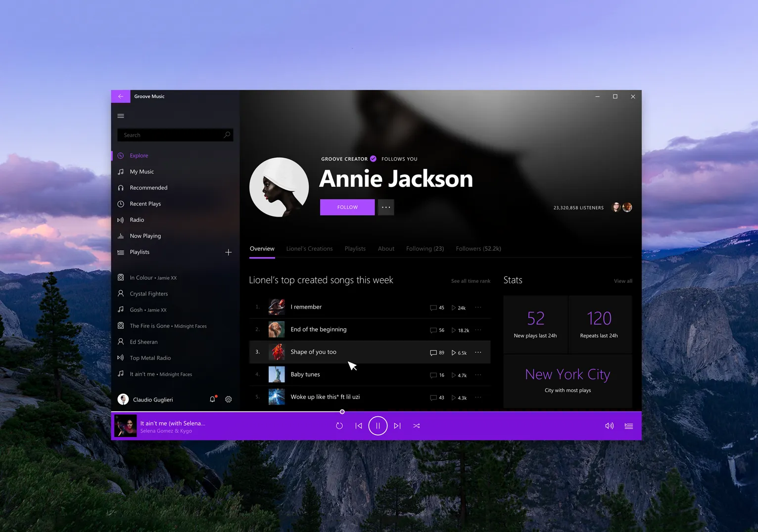Switch to Followers (52.2k) tab
758x532 pixels.
tap(478, 249)
